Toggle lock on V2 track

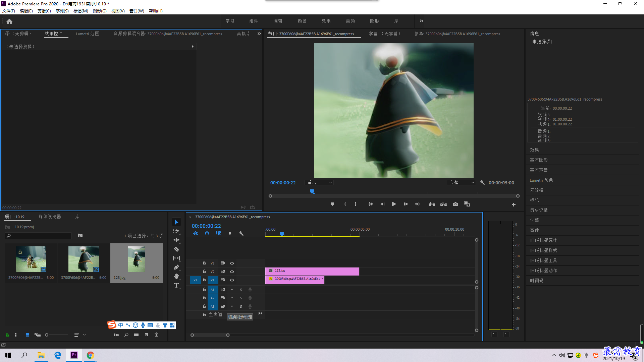coord(204,271)
